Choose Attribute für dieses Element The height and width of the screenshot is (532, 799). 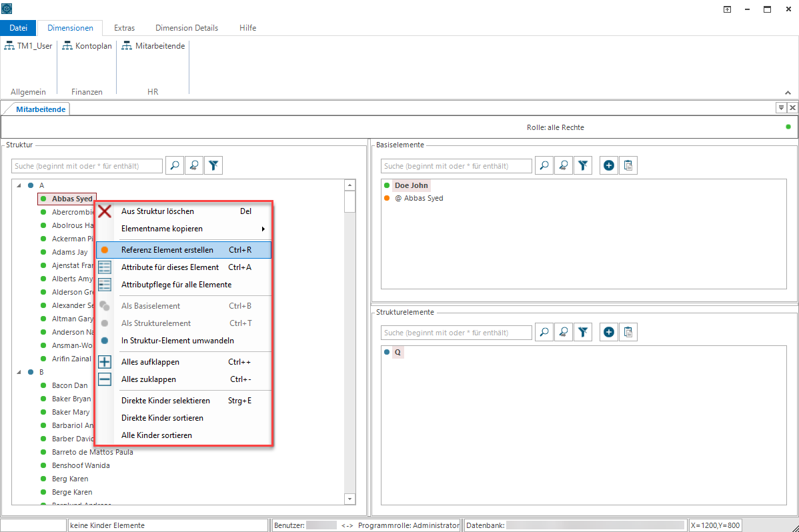(183, 267)
